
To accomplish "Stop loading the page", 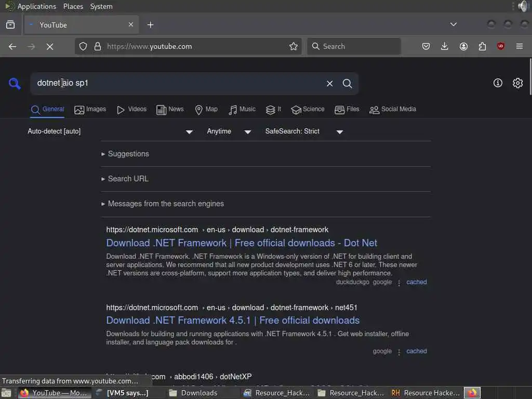I will click(50, 46).
